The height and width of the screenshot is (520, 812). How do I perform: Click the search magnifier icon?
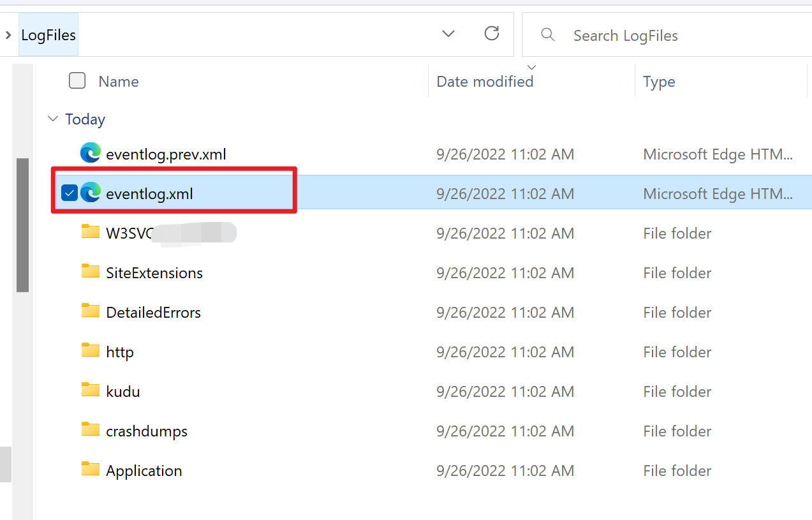tap(547, 34)
